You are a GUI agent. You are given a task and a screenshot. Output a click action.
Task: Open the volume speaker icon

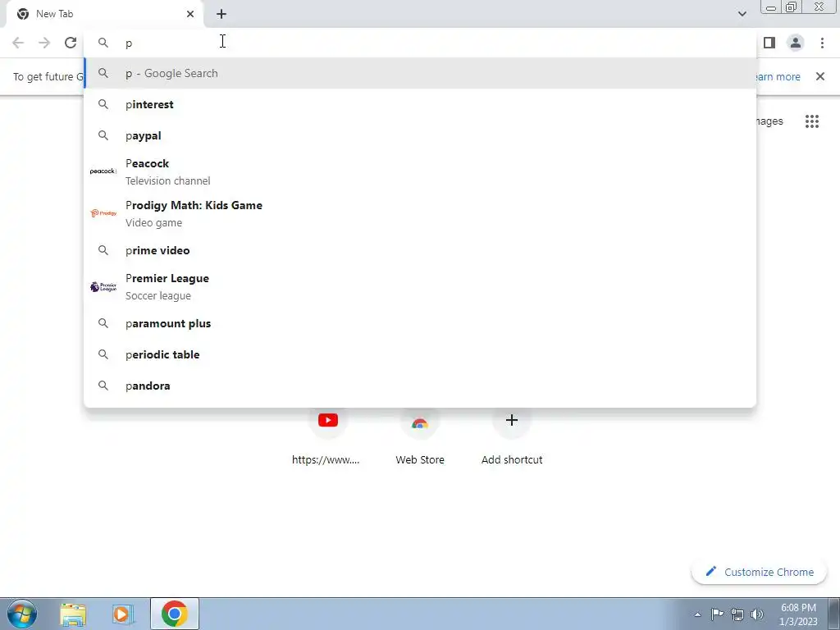pyautogui.click(x=757, y=614)
